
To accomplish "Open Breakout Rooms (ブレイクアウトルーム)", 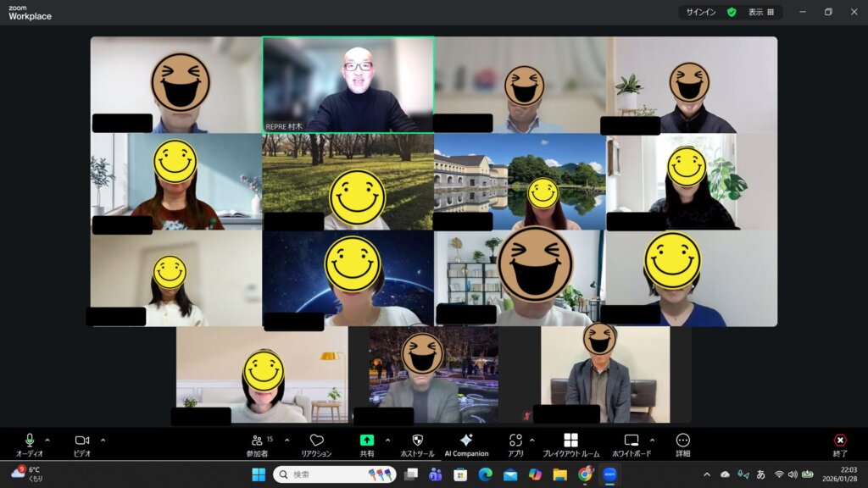I will (x=570, y=441).
